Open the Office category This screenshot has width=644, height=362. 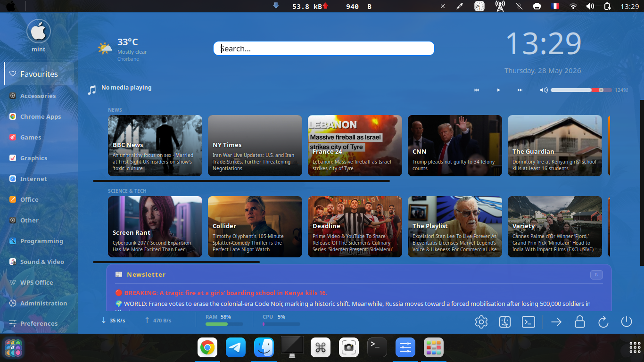(x=39, y=199)
